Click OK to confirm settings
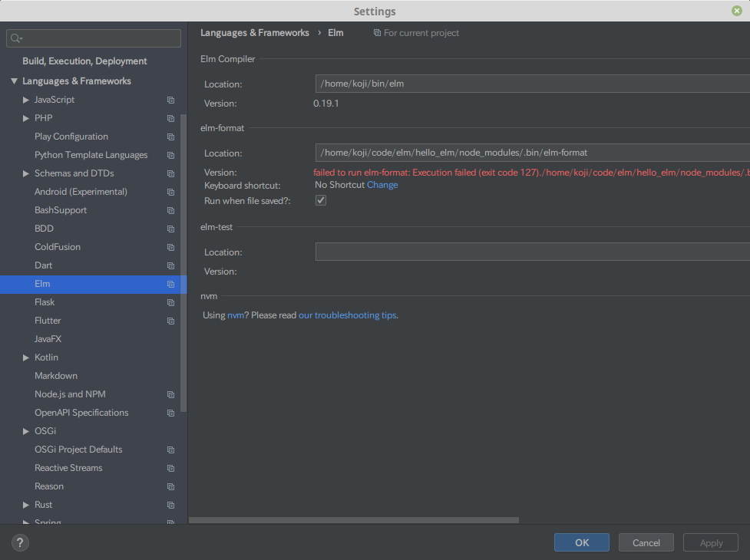Screen dimensions: 750x560 (x=582, y=542)
